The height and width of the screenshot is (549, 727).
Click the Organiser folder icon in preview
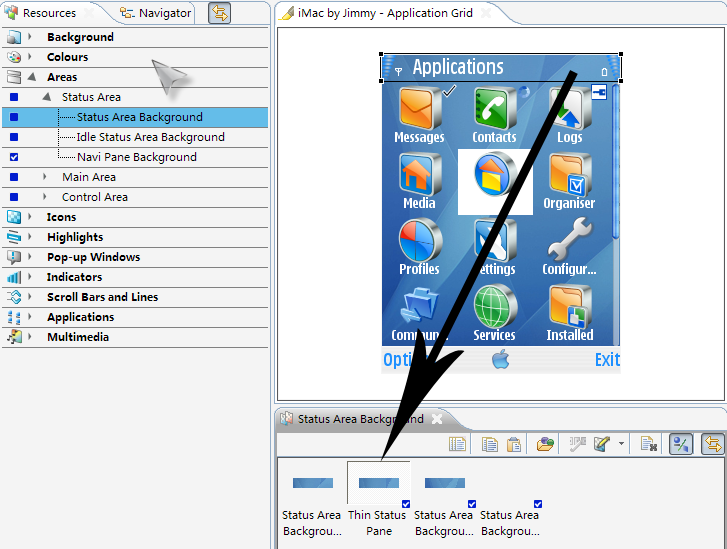pos(569,175)
